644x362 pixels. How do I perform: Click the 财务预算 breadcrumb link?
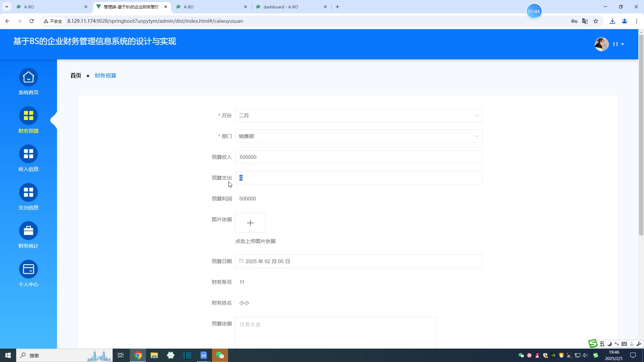(x=105, y=76)
